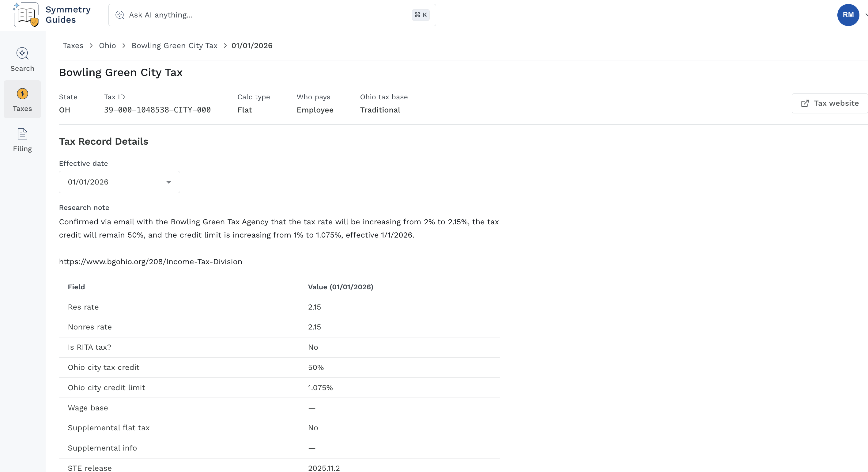Select the Taxes label in sidebar
The height and width of the screenshot is (472, 868).
[x=22, y=108]
